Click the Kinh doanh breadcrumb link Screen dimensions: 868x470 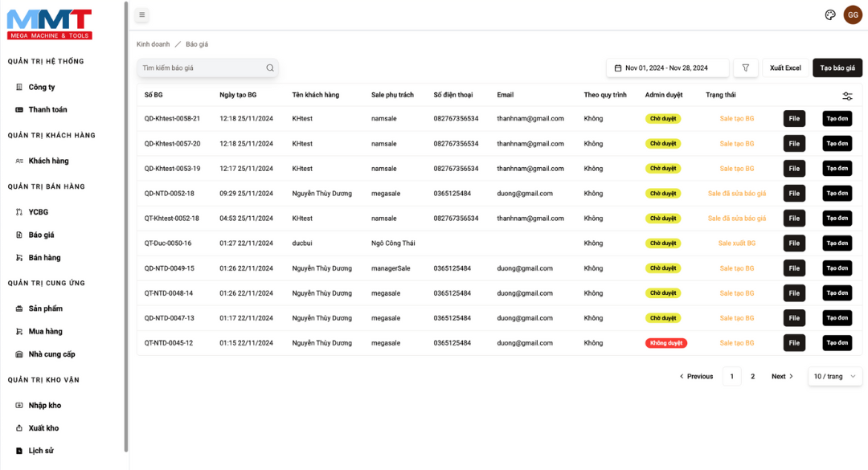(153, 44)
